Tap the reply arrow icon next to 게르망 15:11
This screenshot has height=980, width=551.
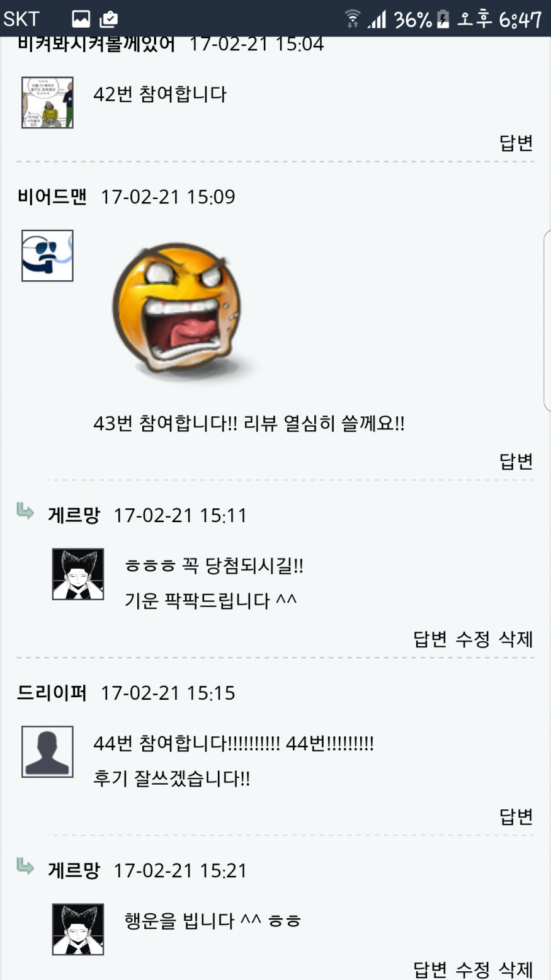pos(25,511)
